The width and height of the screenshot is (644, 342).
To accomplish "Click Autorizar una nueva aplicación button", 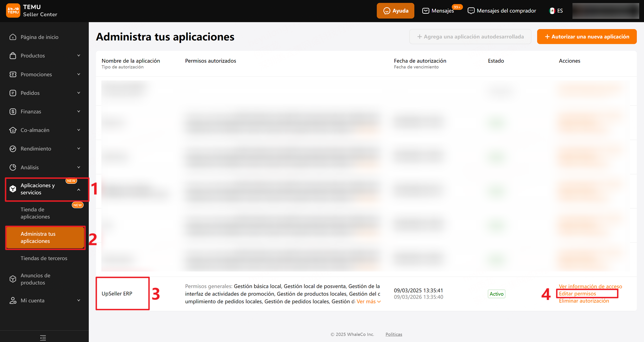I will (586, 37).
